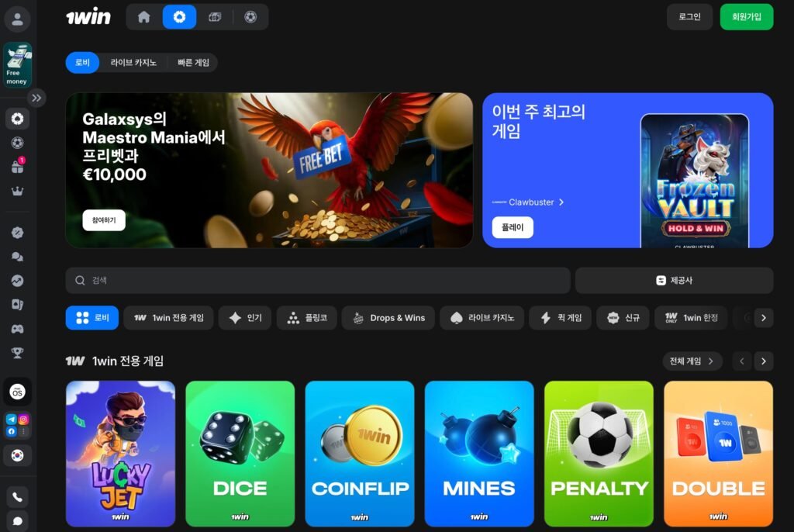This screenshot has width=794, height=532.
Task: Click the green 회원가입 button
Action: click(x=746, y=17)
